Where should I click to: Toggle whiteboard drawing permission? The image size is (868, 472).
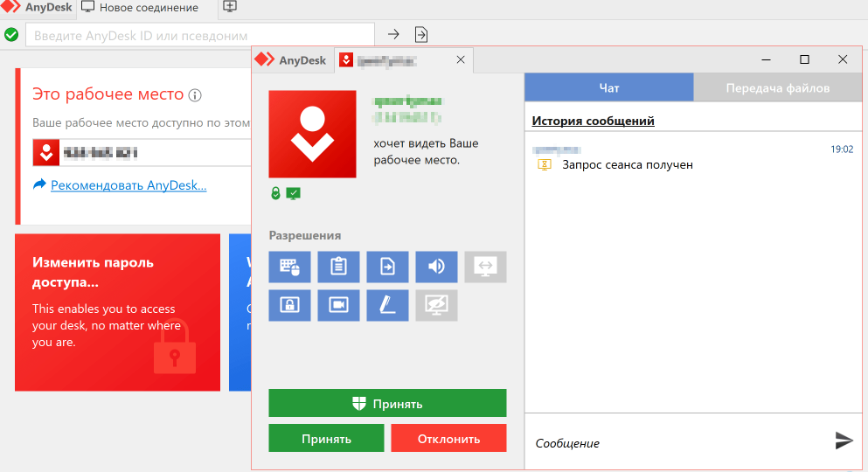(x=387, y=305)
